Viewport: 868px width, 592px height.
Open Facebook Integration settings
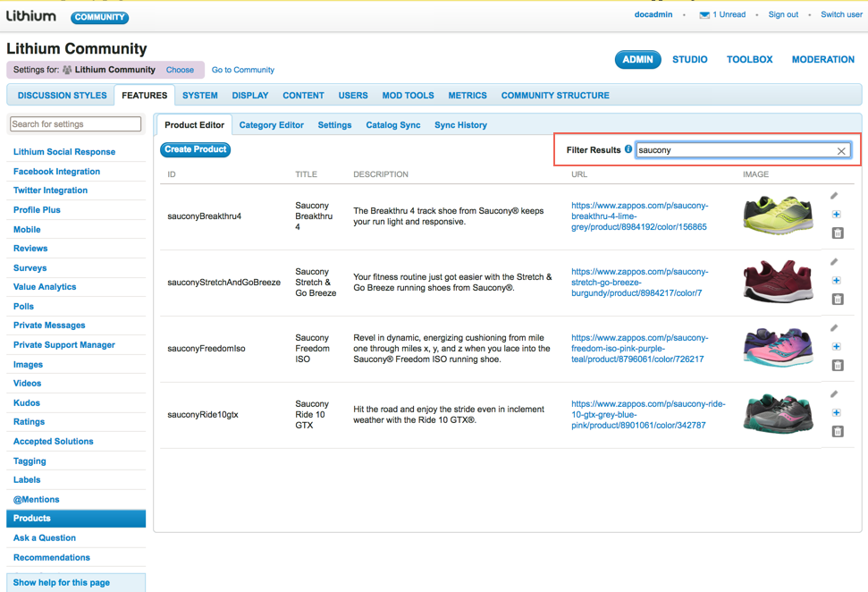pos(56,172)
